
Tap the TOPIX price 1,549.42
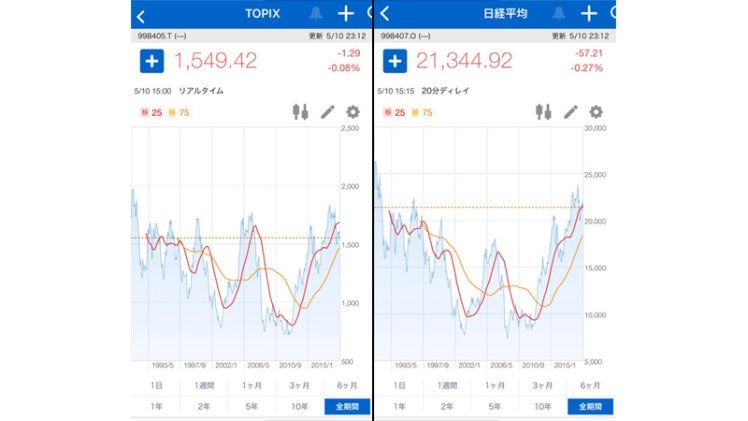tap(216, 61)
